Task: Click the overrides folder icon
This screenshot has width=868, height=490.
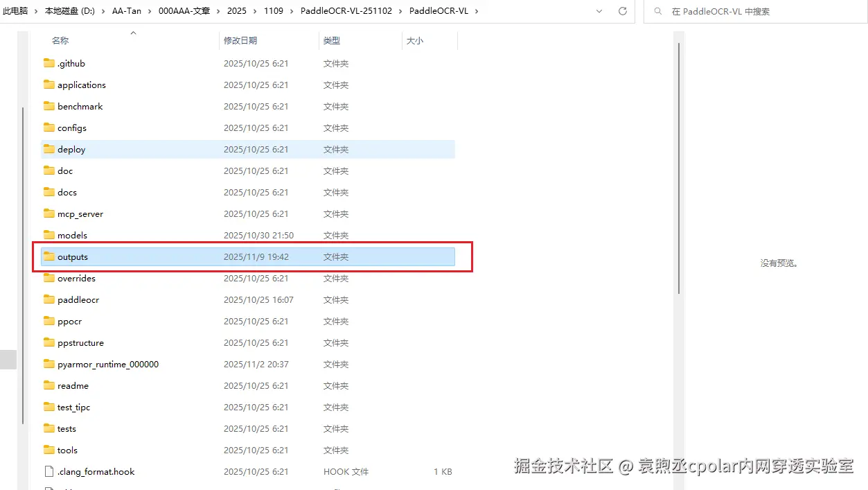Action: pyautogui.click(x=48, y=278)
